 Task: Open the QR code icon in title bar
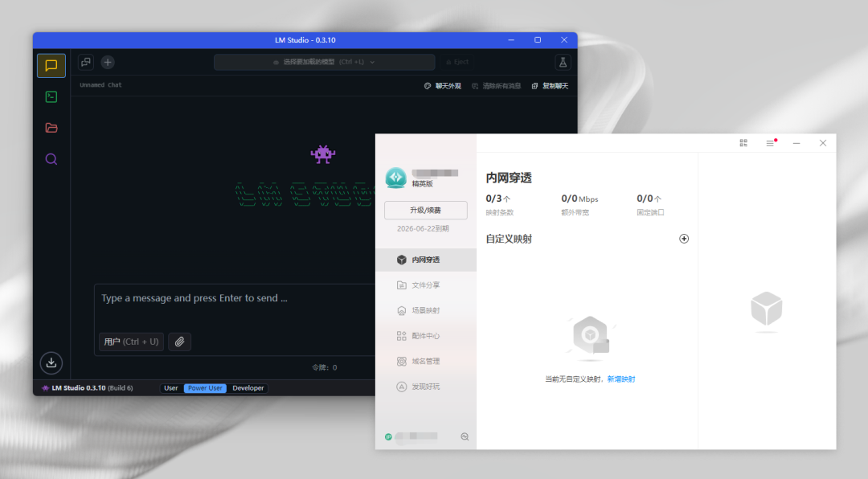point(743,143)
